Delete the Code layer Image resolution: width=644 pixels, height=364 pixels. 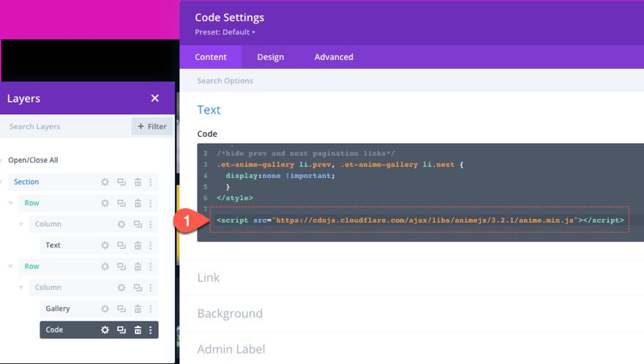[138, 330]
